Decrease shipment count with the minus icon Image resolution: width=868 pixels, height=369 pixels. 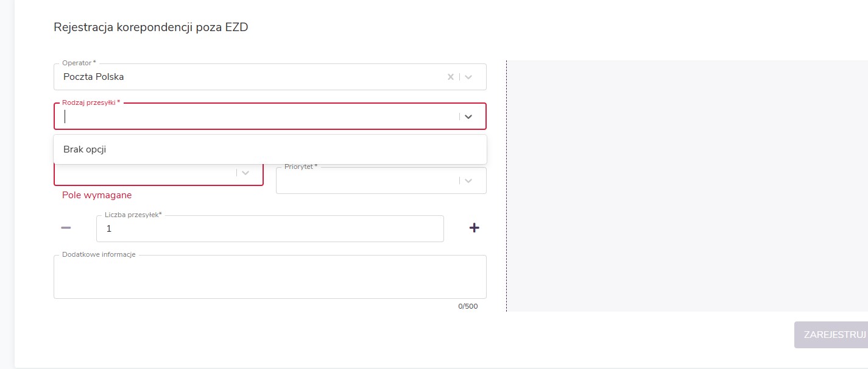click(x=66, y=227)
